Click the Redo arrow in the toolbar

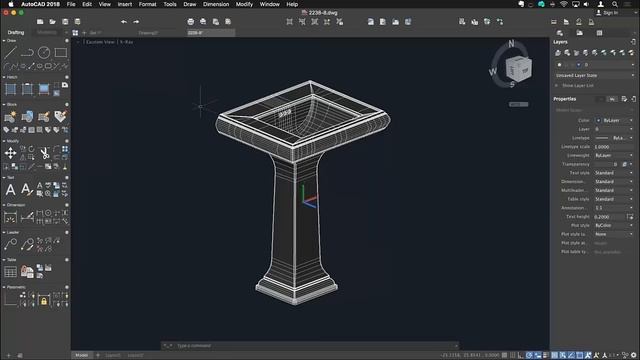pos(136,22)
